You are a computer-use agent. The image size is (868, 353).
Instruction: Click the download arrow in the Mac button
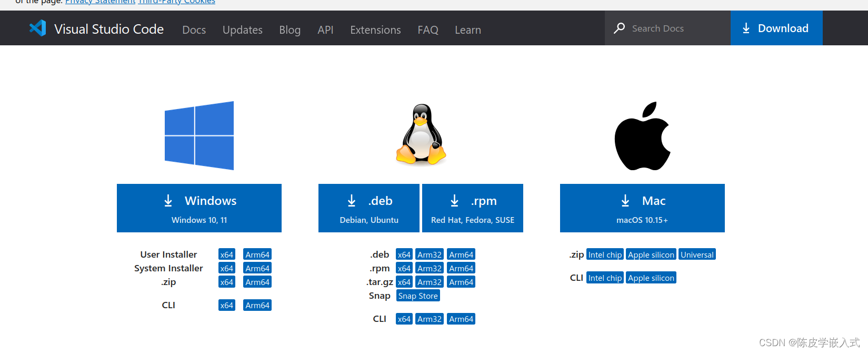point(625,201)
